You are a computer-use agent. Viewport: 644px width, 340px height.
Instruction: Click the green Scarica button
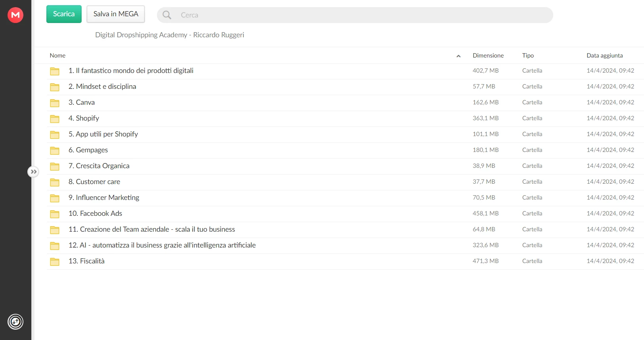(64, 14)
